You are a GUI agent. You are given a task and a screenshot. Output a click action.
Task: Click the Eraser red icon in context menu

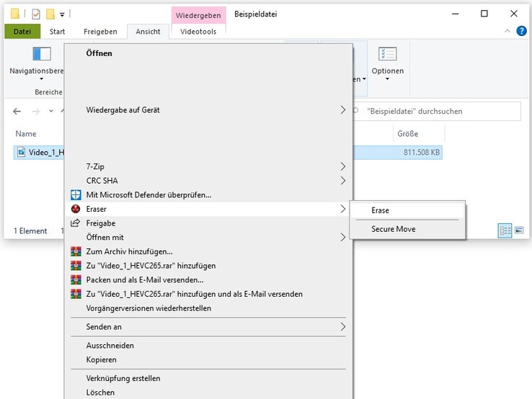tap(76, 209)
